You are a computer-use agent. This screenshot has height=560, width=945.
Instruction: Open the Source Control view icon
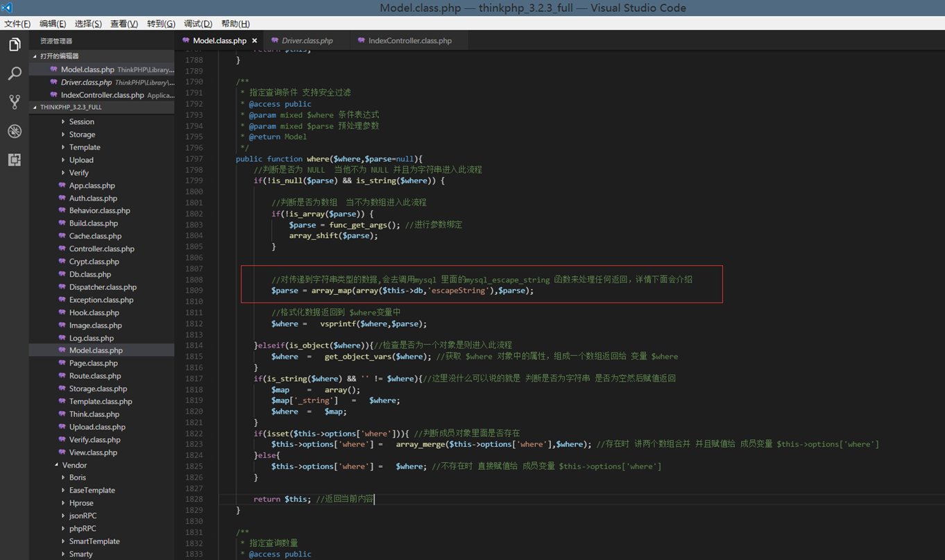15,102
